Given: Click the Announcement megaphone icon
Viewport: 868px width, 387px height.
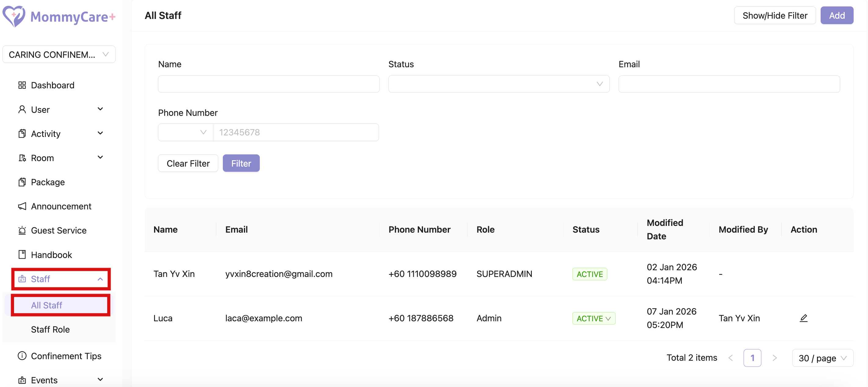Looking at the screenshot, I should point(22,206).
